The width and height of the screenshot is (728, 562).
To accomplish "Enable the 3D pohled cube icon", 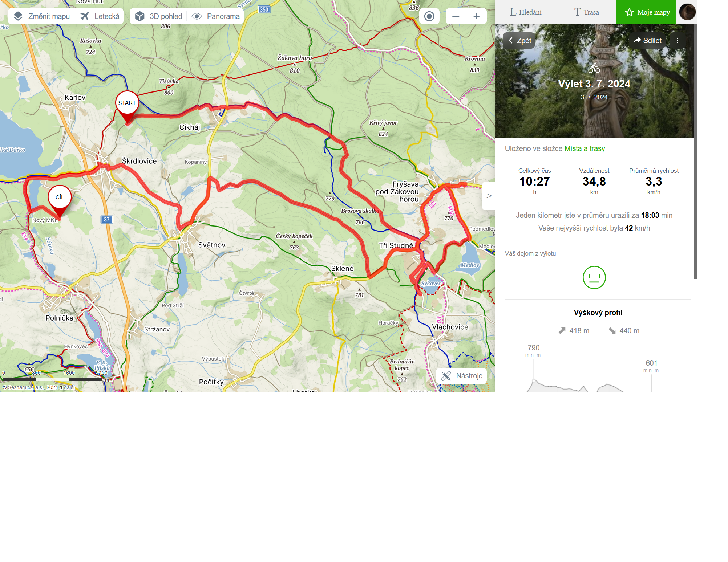I will tap(140, 16).
